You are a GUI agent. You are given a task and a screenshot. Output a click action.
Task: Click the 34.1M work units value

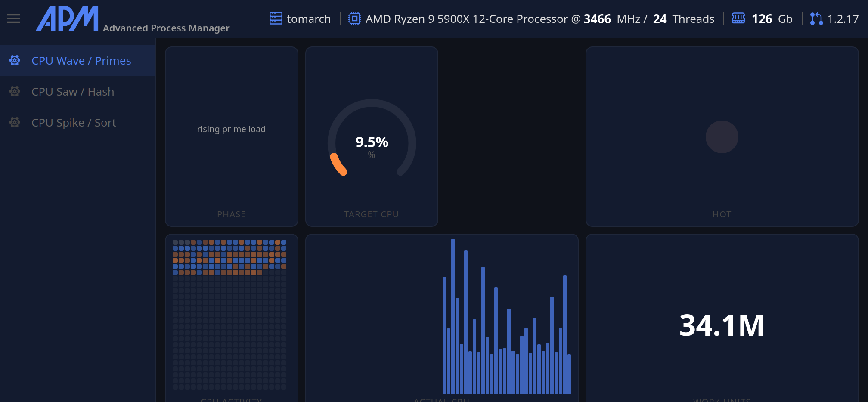click(x=722, y=325)
